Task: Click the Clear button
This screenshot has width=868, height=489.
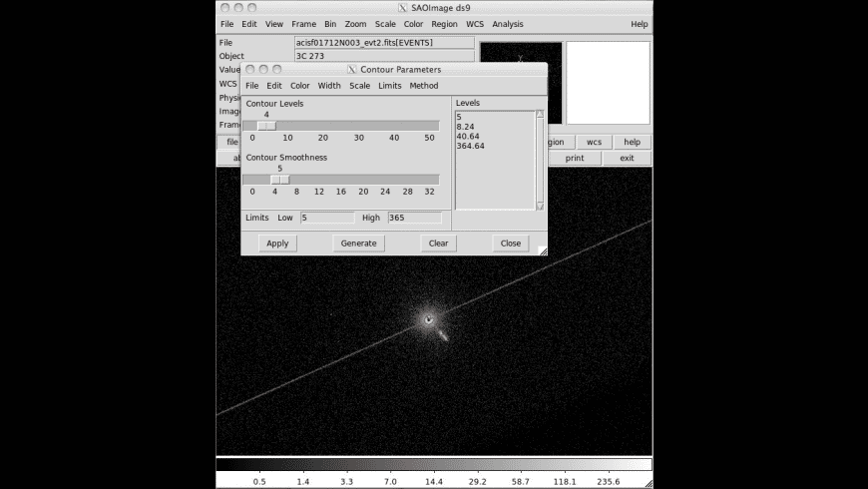Action: pos(438,244)
